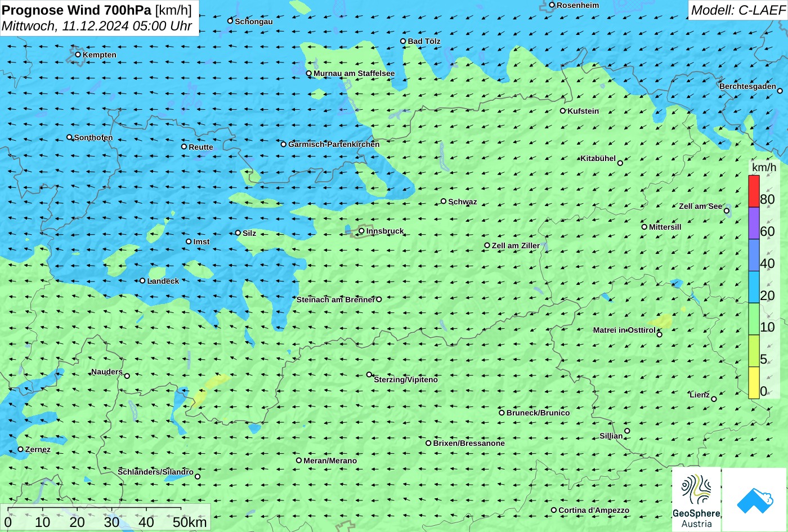The width and height of the screenshot is (788, 532).
Task: Select the Nauders city label
Action: coord(107,372)
